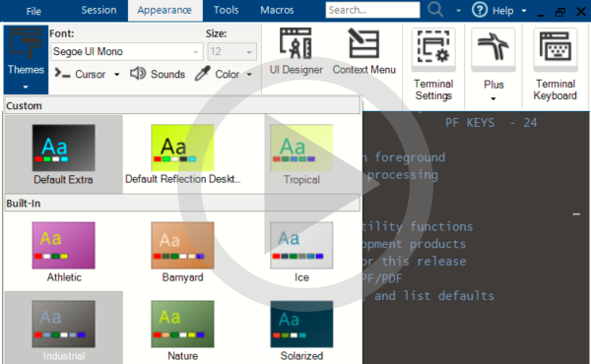Open the Themes gallery button

(26, 59)
